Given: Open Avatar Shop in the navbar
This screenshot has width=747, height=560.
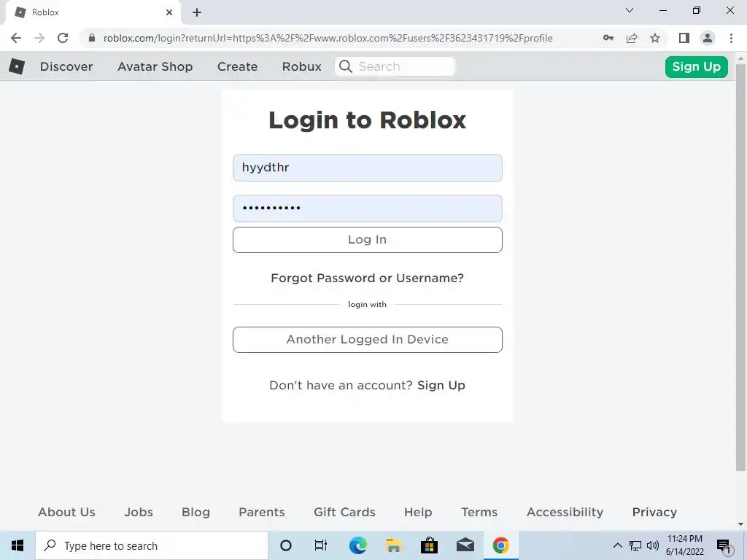Looking at the screenshot, I should pyautogui.click(x=155, y=66).
